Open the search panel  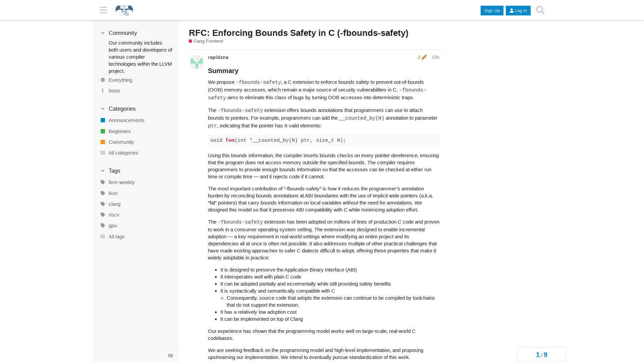[x=540, y=10]
